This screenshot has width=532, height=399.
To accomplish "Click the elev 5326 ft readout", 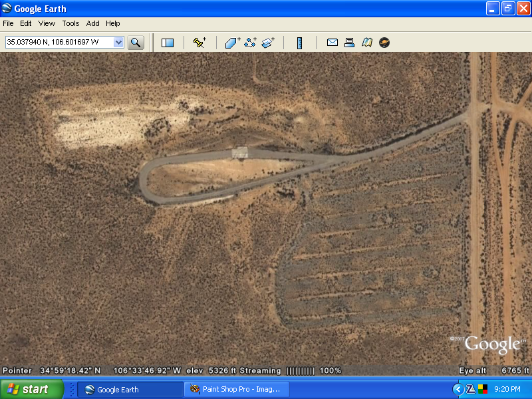I will (x=211, y=370).
